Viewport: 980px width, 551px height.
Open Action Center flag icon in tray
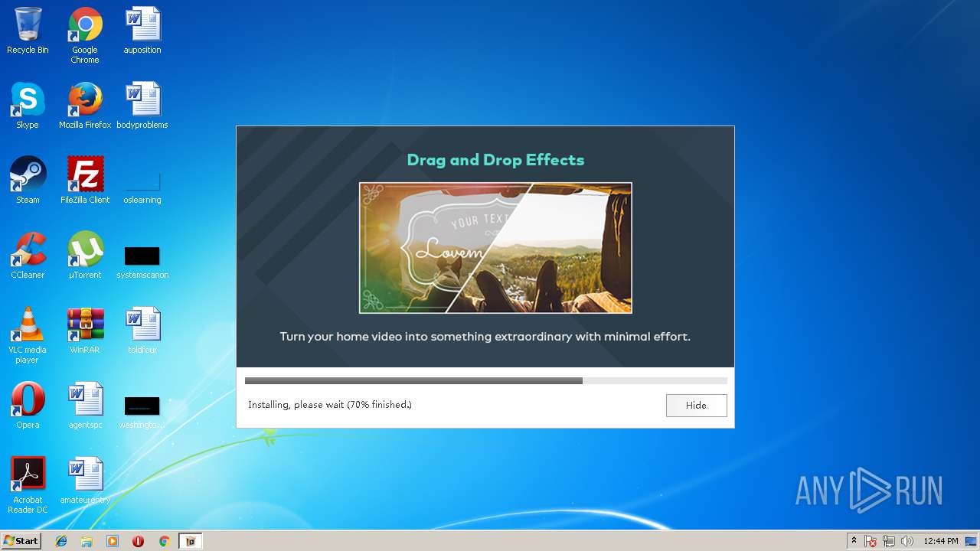tap(871, 541)
